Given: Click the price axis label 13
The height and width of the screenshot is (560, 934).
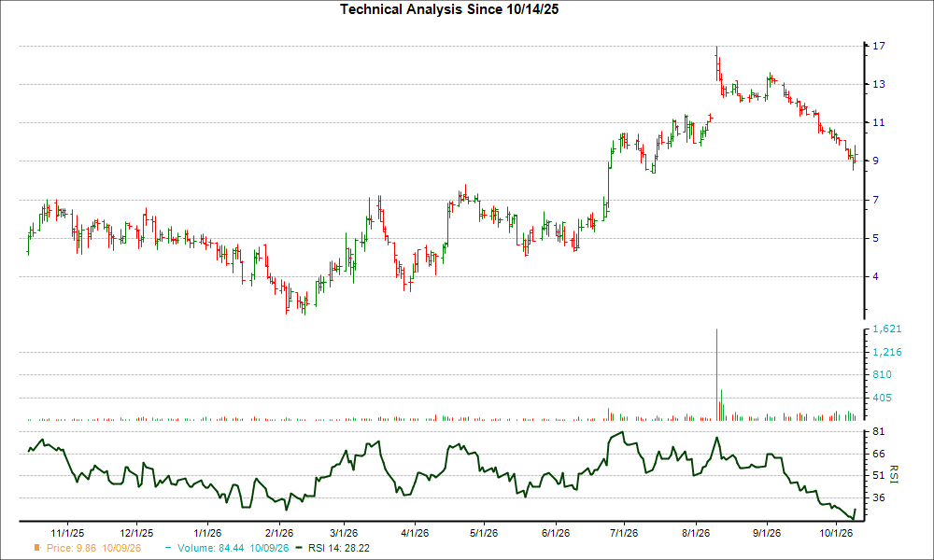Looking at the screenshot, I should click(x=879, y=85).
